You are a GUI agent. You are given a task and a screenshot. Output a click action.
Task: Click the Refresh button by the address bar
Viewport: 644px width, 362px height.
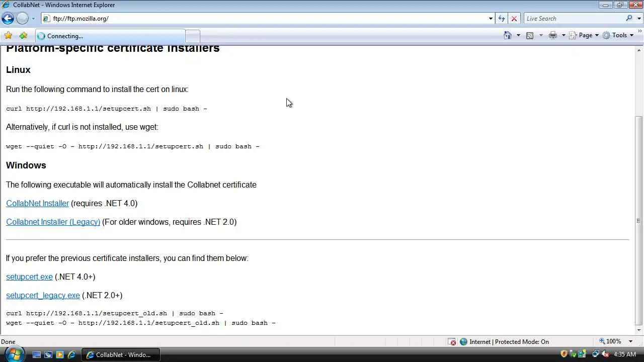(502, 19)
